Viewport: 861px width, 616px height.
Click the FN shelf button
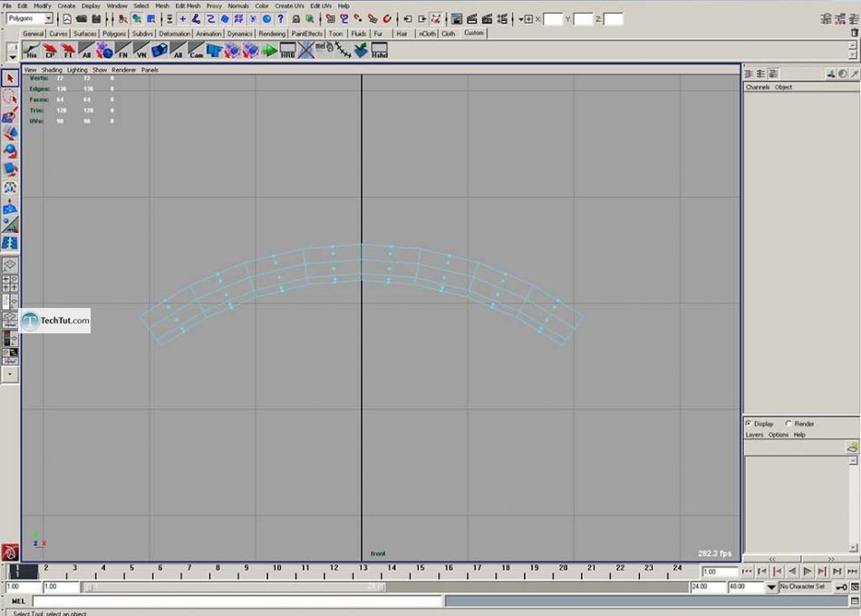click(123, 51)
